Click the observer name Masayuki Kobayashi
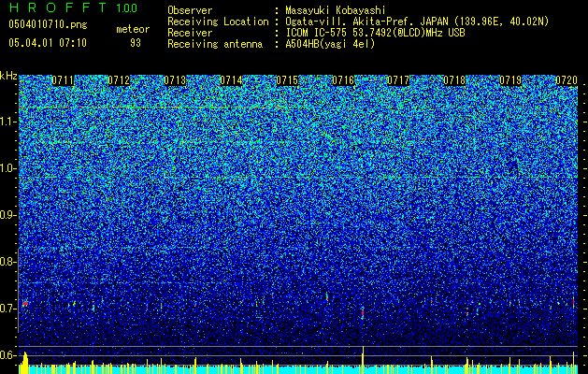This screenshot has height=374, width=588. click(x=336, y=10)
